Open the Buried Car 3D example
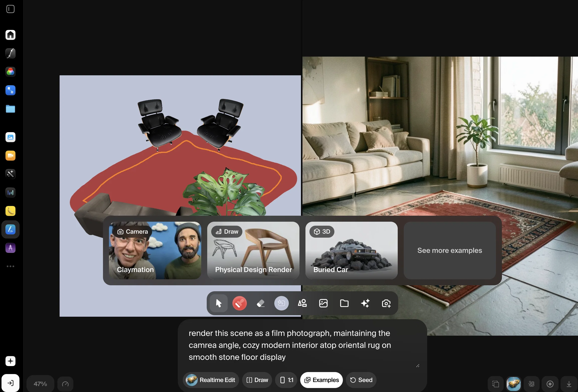578x392 pixels. pos(351,250)
